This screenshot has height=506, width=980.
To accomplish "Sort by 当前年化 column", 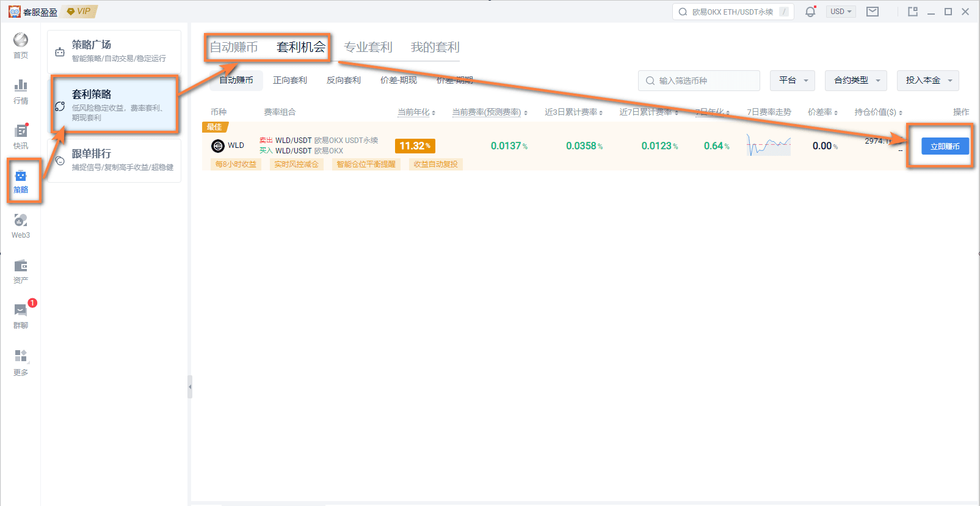I will (416, 112).
